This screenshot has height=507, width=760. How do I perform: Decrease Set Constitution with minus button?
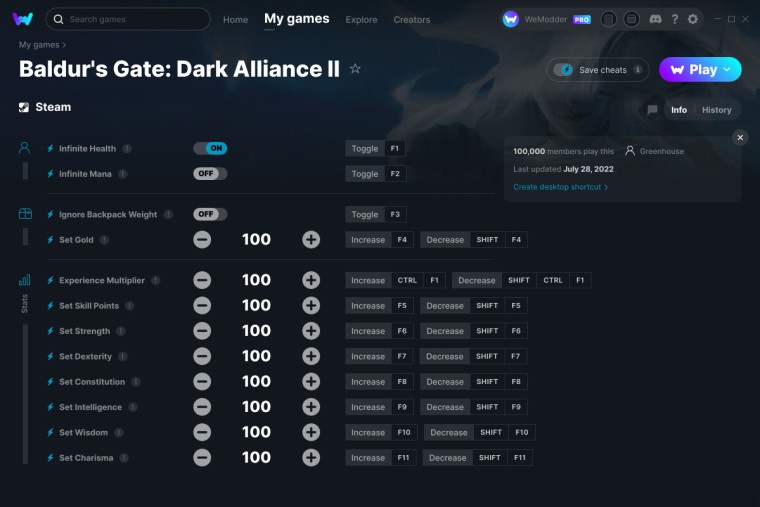point(202,381)
